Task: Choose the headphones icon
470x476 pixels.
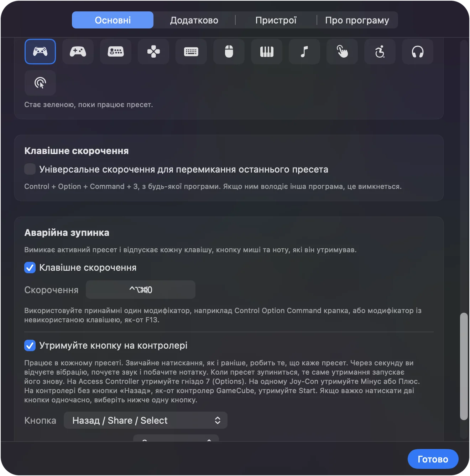Action: (418, 52)
